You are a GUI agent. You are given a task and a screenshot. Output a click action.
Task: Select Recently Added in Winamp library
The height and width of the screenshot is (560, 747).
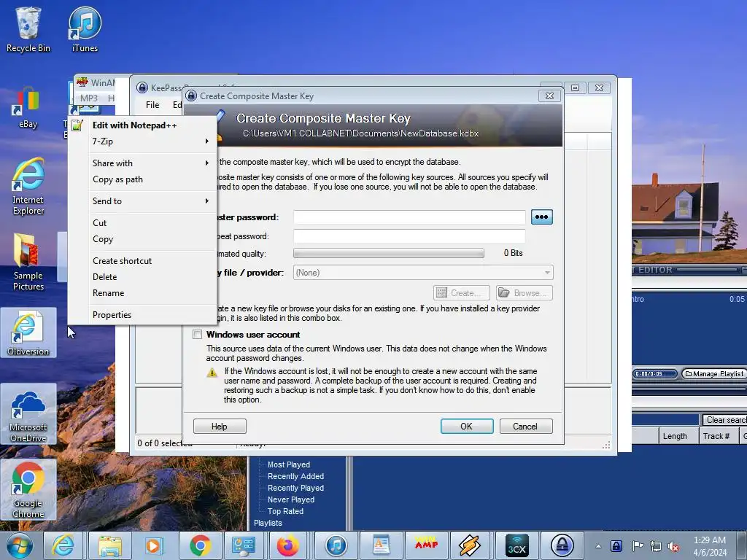pyautogui.click(x=295, y=476)
